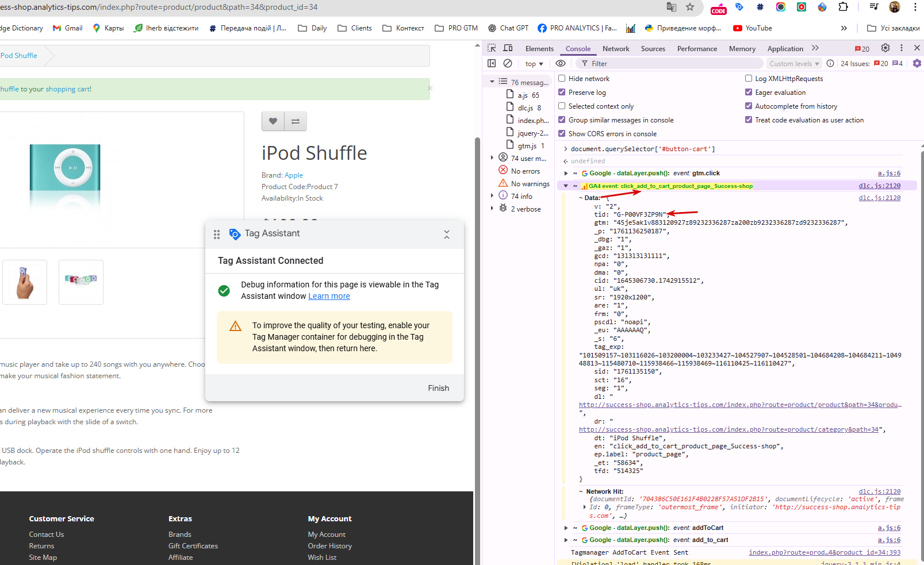Uncheck Preserve log

point(562,93)
